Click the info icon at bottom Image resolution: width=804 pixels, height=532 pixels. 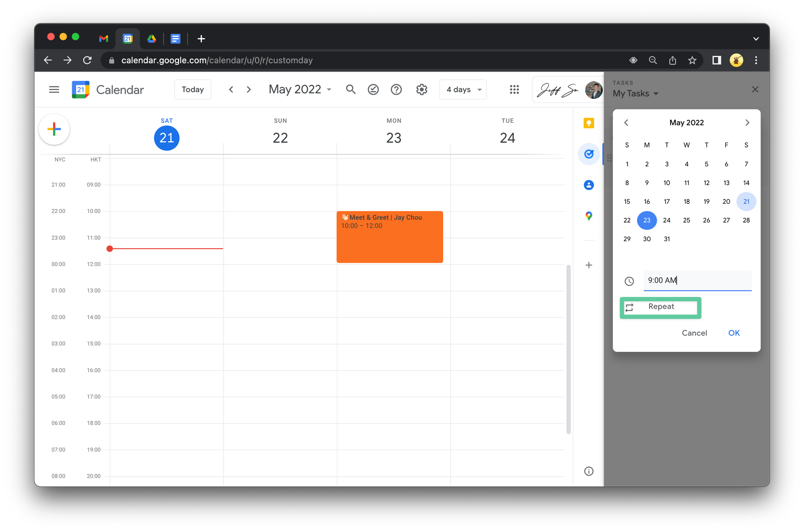(589, 471)
